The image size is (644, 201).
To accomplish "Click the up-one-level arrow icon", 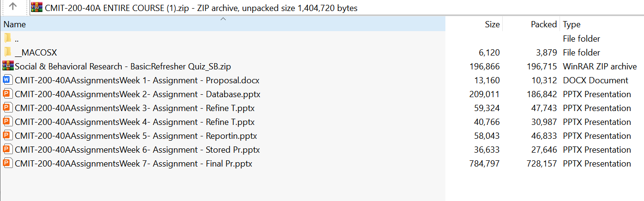I will click(13, 7).
